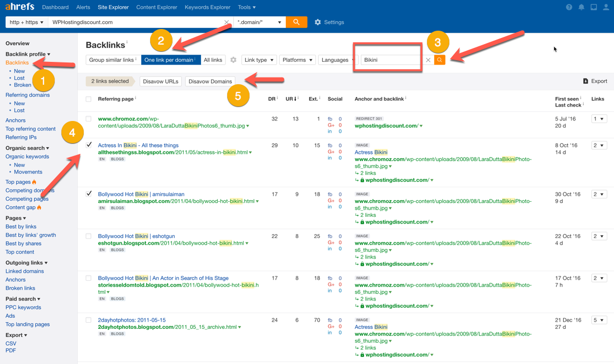Open Overview in the sidebar
The height and width of the screenshot is (364, 614).
(17, 43)
